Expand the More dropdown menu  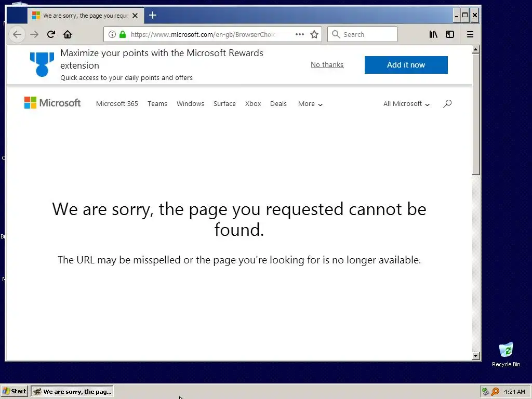click(x=310, y=104)
